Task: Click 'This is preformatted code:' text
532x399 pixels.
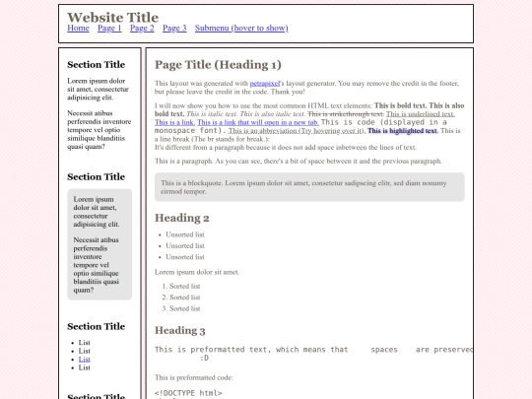Action: (x=194, y=377)
